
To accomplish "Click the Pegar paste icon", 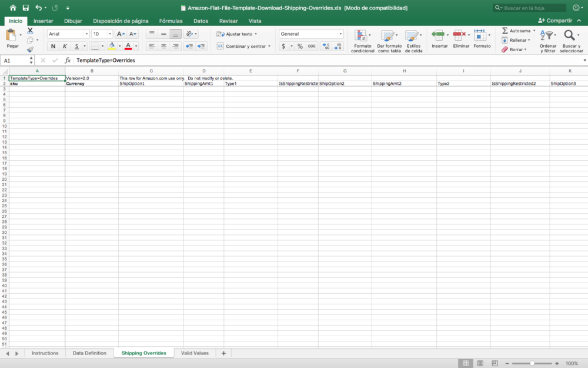I will [x=11, y=36].
